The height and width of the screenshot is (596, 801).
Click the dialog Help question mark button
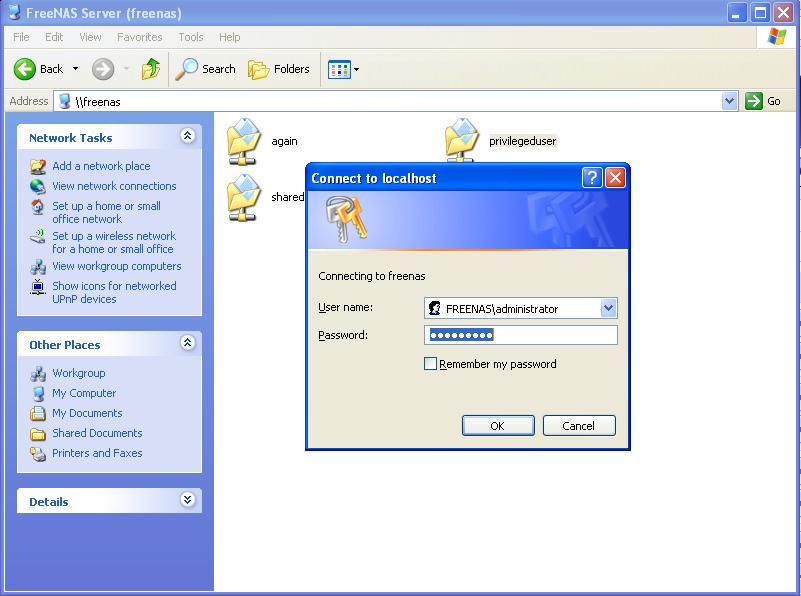click(592, 178)
